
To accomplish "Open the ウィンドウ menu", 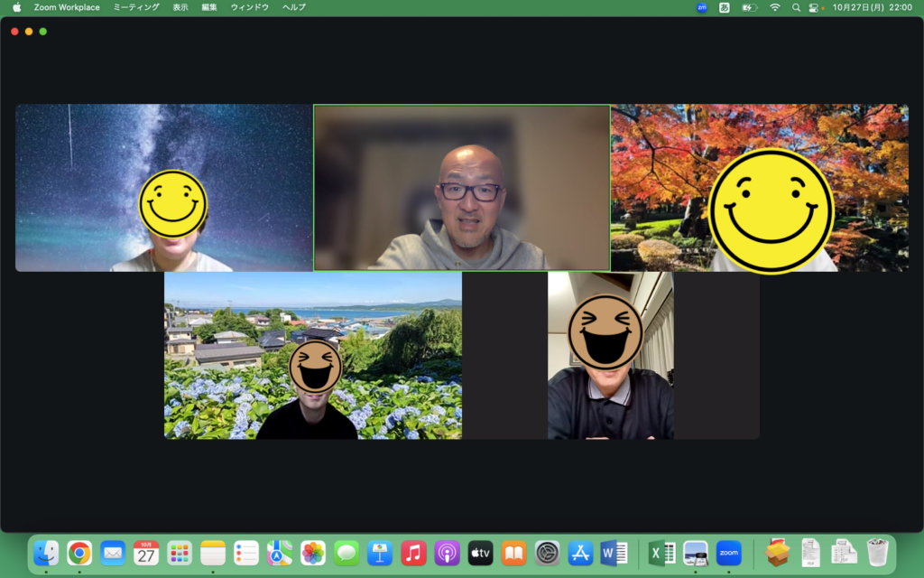I will 250,7.
